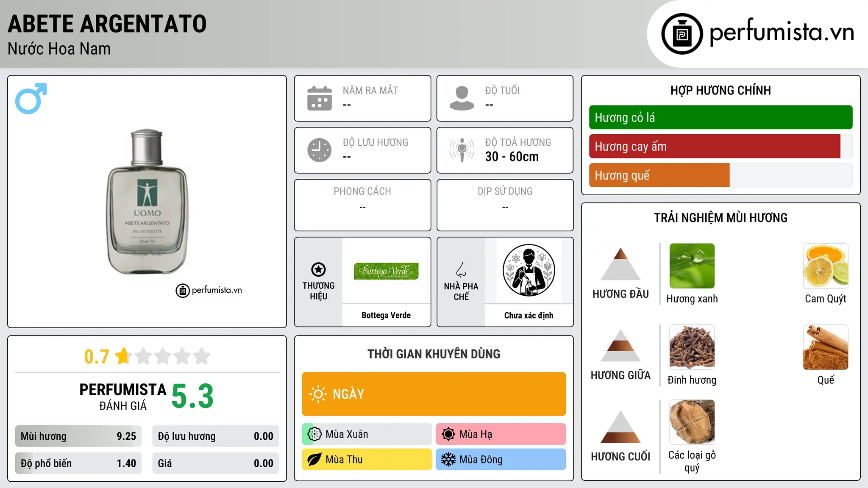Open the Bottega Verde brand name link
Screen dimensions: 868x488
(x=386, y=315)
